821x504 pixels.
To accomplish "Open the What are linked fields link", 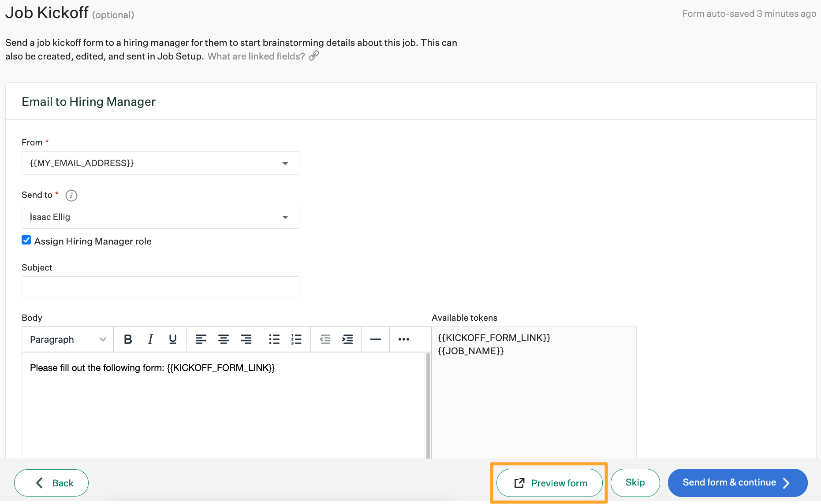I will click(255, 56).
